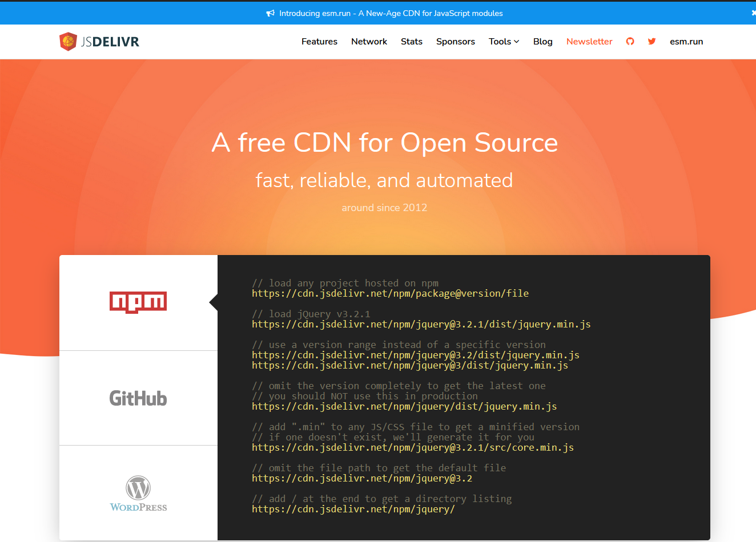Click comment 'load any project hosted on npm'

coord(345,283)
